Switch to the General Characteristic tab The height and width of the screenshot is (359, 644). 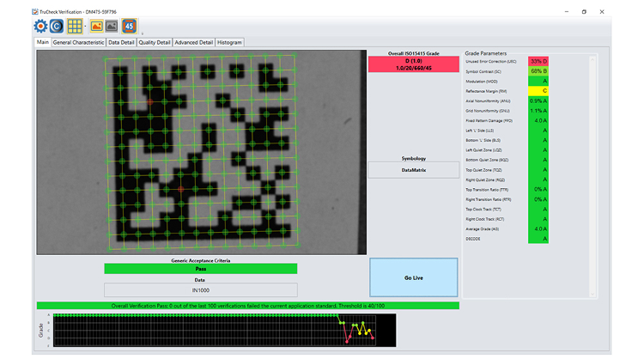tap(78, 42)
